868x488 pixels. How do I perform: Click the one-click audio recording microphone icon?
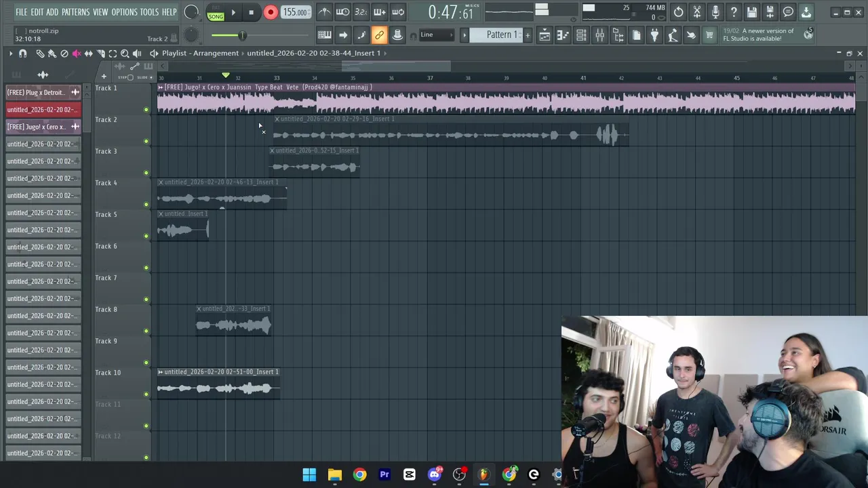(x=715, y=12)
